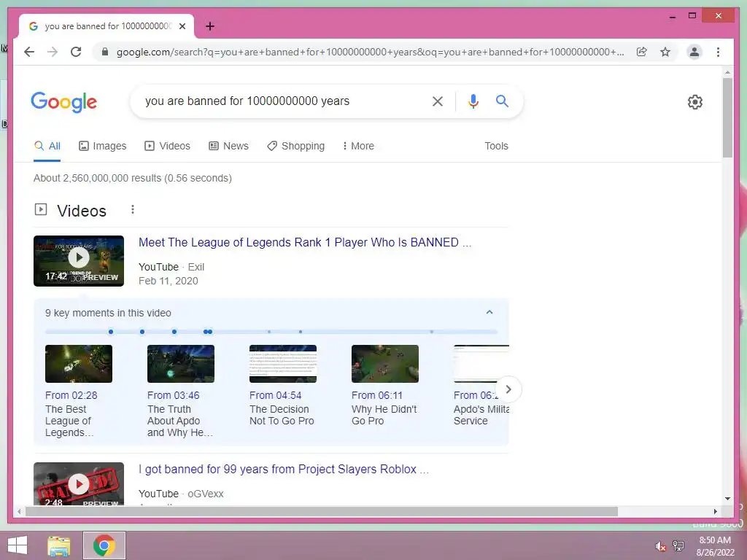Bookmark this page with star icon

point(665,52)
